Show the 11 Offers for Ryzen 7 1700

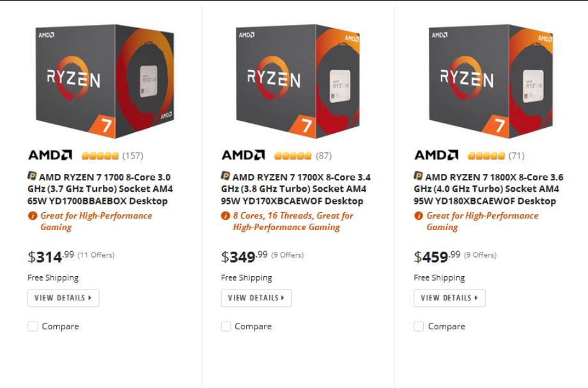pyautogui.click(x=96, y=255)
